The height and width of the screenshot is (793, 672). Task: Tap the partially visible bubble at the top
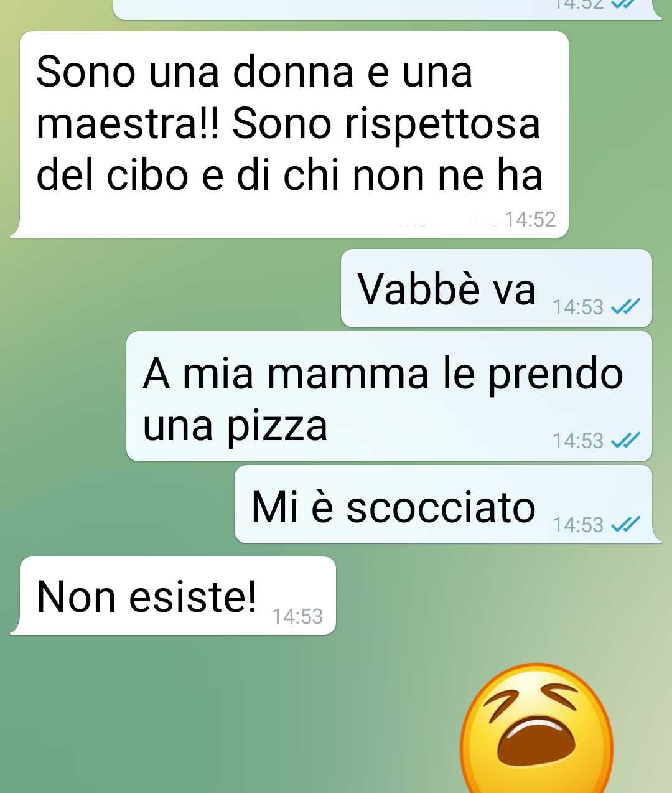[387, 9]
